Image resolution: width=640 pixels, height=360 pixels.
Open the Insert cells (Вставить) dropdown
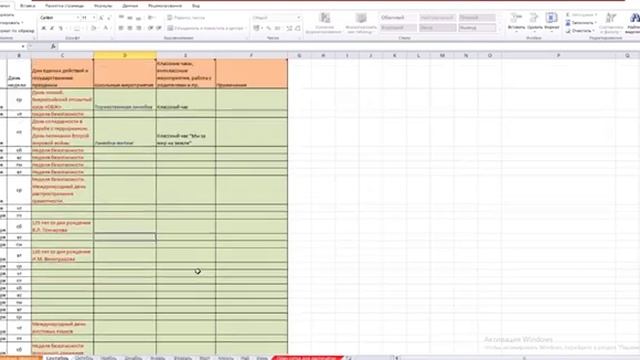click(x=516, y=22)
